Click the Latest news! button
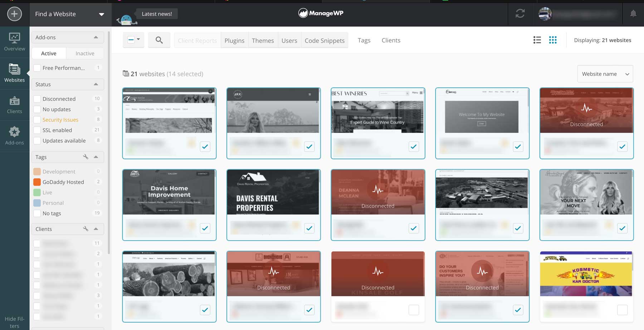644x330 pixels. click(157, 14)
